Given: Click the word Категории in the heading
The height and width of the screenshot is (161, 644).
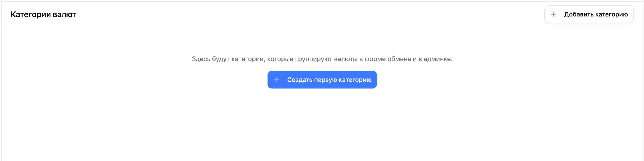Looking at the screenshot, I should click(31, 14).
